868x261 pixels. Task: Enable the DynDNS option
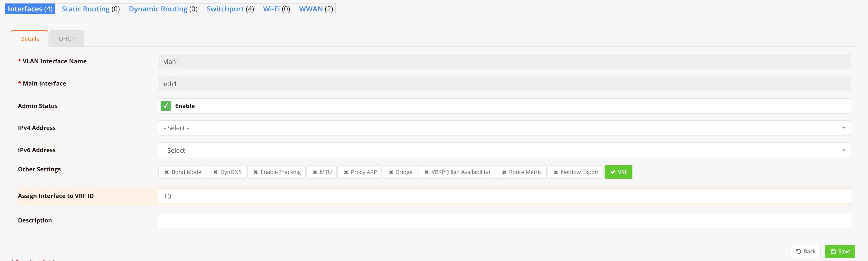click(227, 172)
